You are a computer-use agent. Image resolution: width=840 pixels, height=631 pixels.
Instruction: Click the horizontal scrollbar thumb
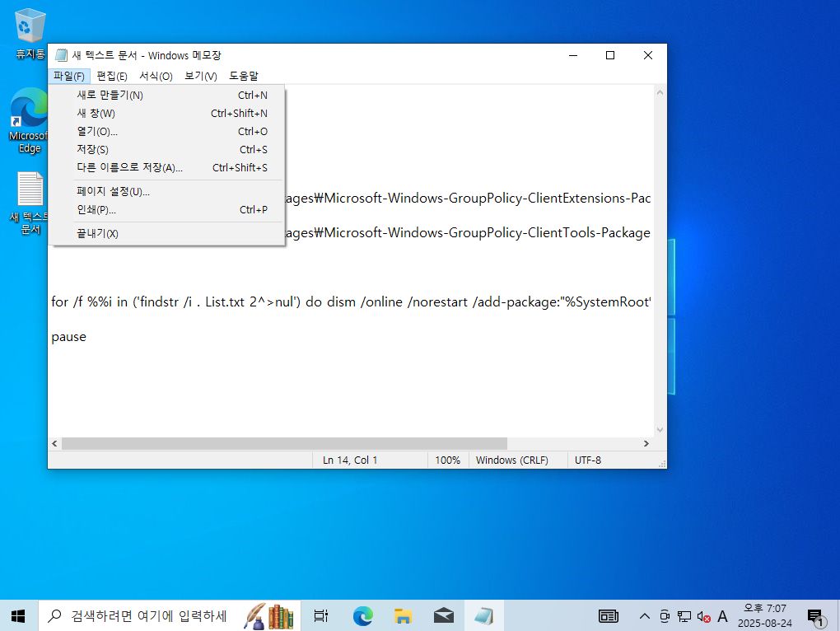coord(284,443)
